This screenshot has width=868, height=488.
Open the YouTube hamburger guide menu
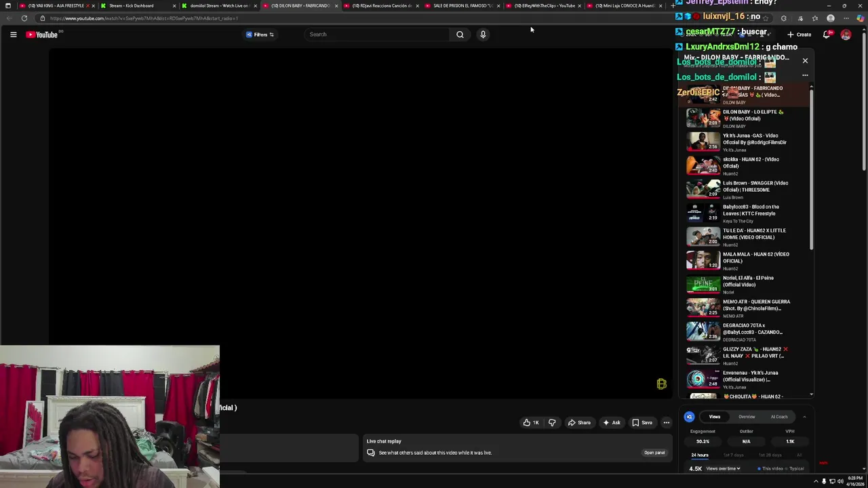13,35
